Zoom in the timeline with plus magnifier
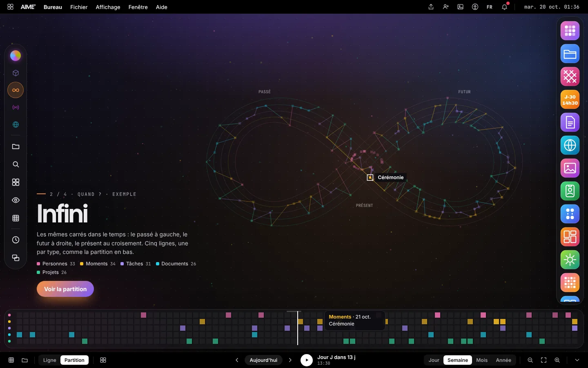 coord(557,360)
